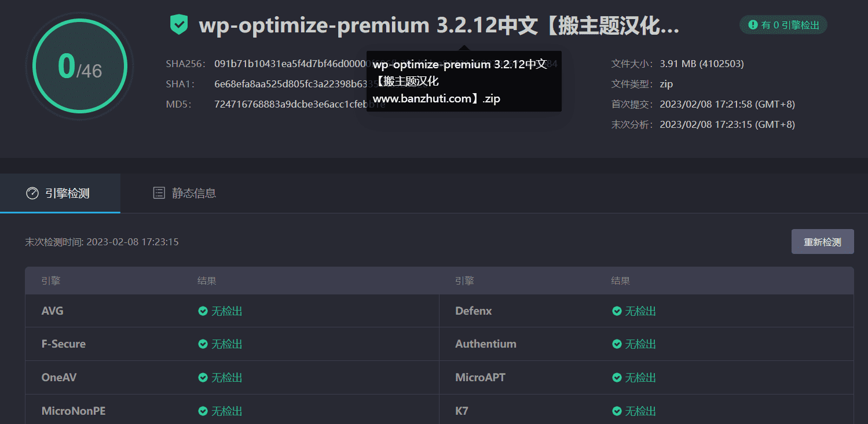Click the green shield icon beside file title
This screenshot has height=424, width=868.
pyautogui.click(x=179, y=25)
